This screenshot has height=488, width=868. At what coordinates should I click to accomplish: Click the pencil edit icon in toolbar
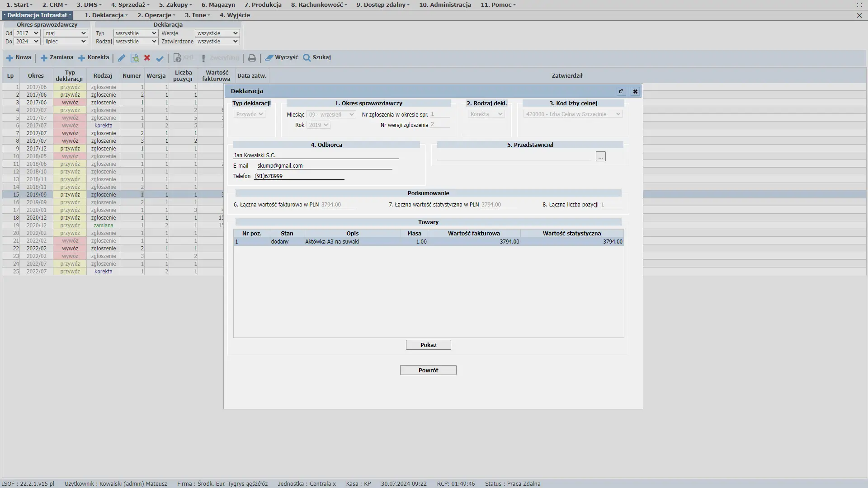[x=121, y=58]
